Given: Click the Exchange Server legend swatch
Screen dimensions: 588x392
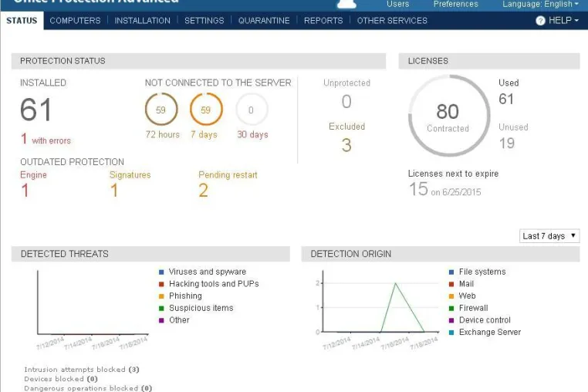Looking at the screenshot, I should (451, 333).
